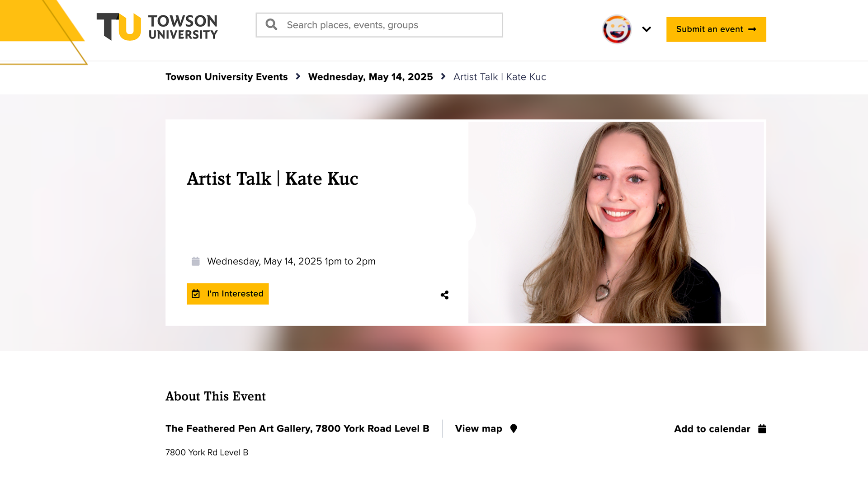Click the user avatar emoji icon

point(617,29)
